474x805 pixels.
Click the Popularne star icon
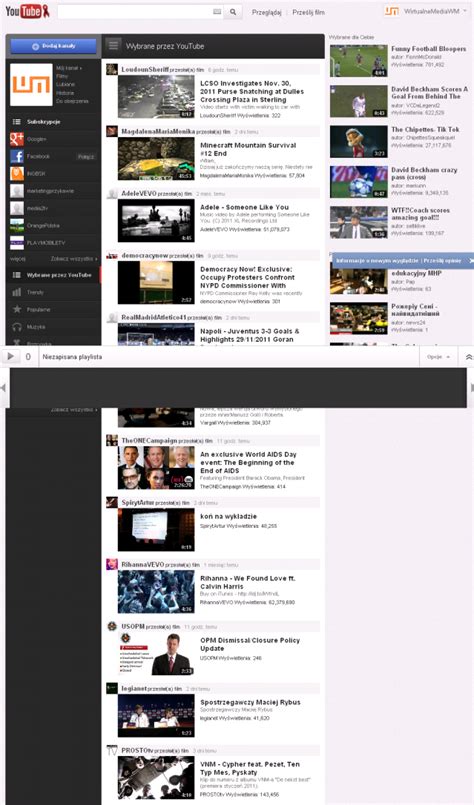(x=17, y=309)
